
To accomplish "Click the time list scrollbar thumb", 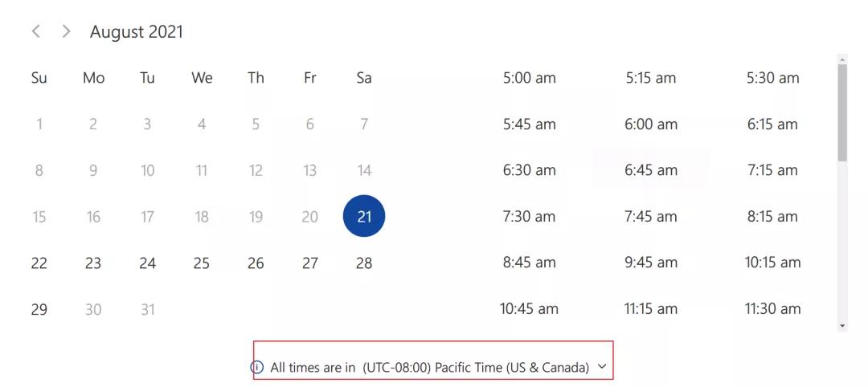I will (842, 112).
